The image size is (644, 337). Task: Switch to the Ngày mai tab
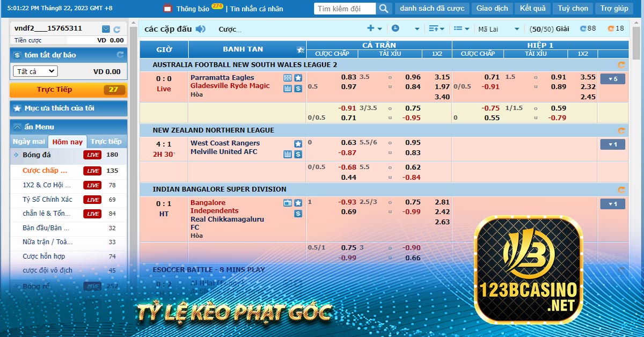coord(29,142)
